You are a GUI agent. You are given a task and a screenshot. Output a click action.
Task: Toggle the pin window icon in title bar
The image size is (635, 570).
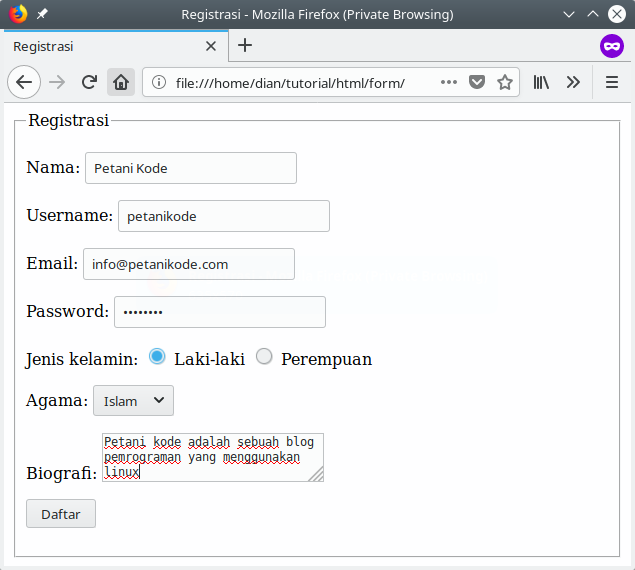[x=42, y=14]
